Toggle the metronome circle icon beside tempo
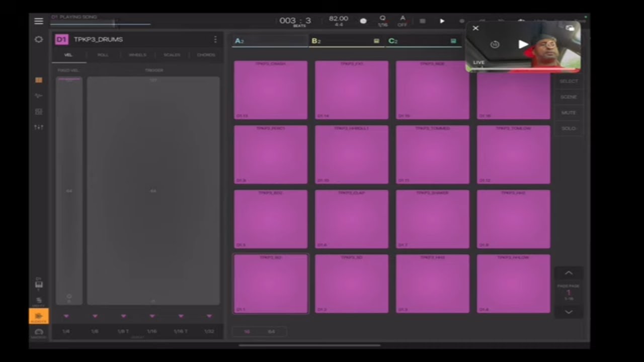Viewport: 644px width, 362px height. [x=363, y=21]
